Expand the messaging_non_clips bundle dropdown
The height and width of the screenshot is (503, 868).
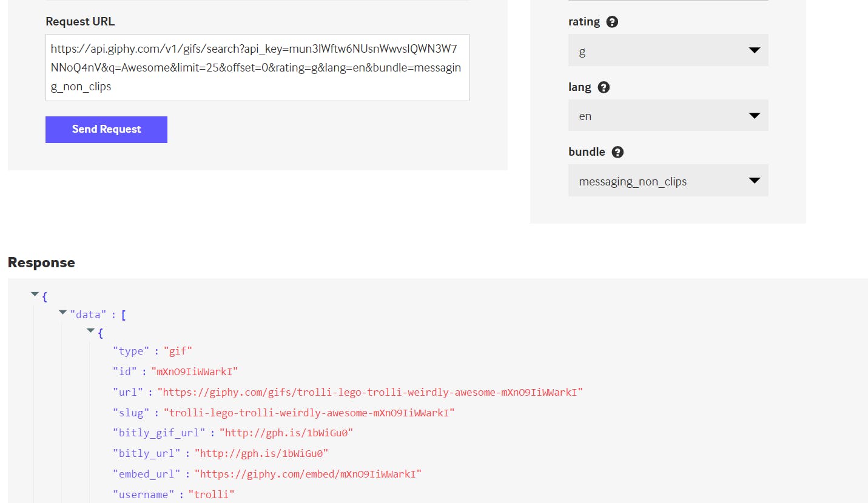[668, 181]
